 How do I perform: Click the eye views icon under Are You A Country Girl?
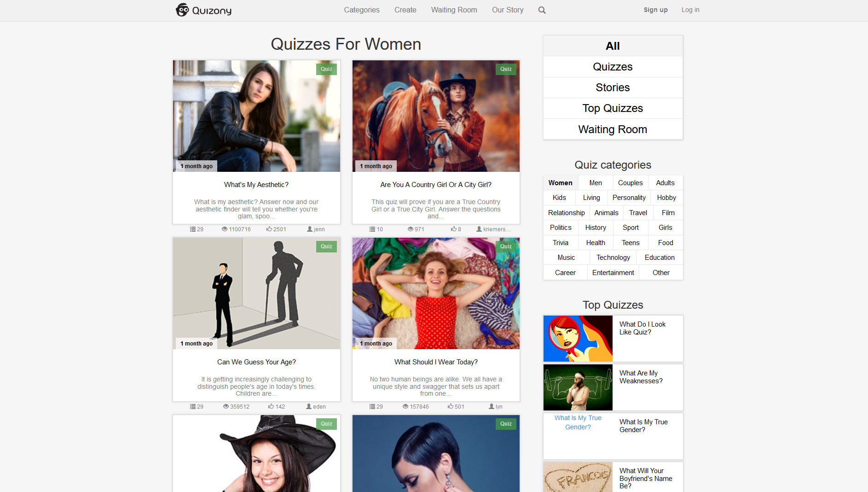point(409,229)
